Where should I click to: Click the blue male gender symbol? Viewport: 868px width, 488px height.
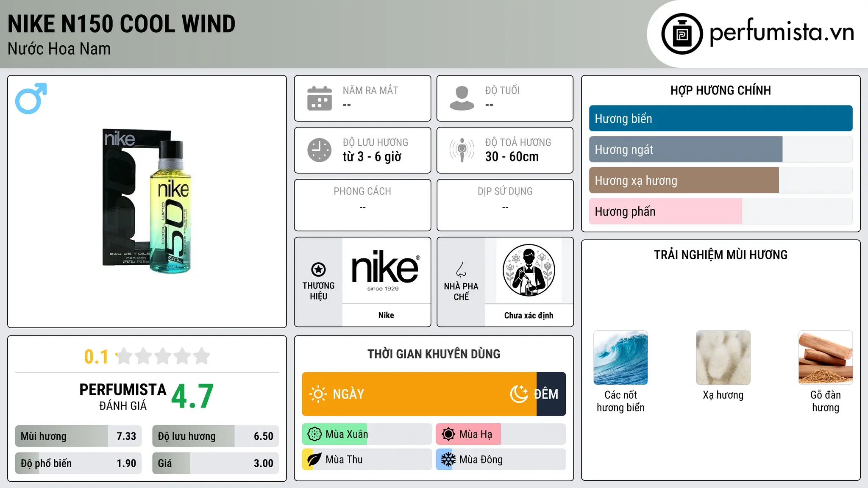[31, 98]
